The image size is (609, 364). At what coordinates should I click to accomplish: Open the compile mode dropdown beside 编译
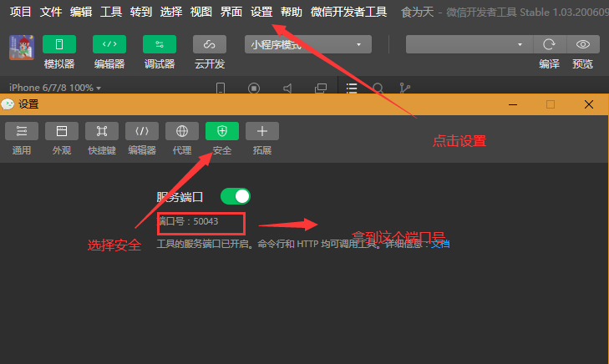pyautogui.click(x=469, y=44)
